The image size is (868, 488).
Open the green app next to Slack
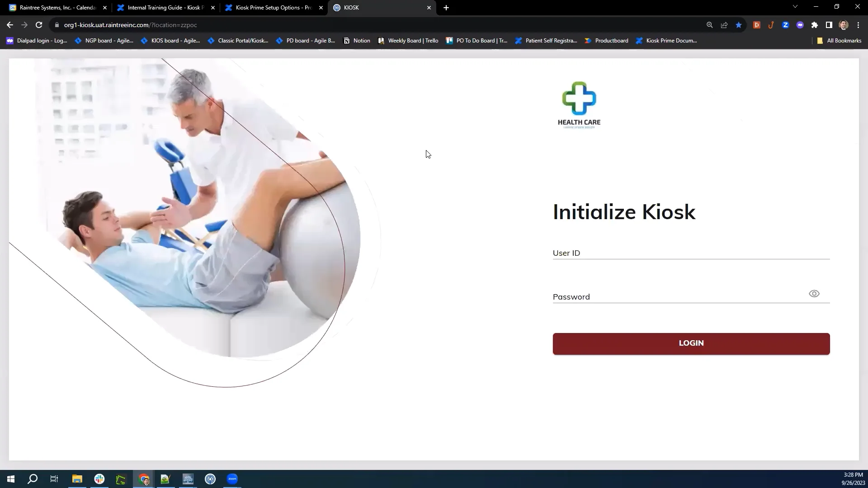(x=121, y=479)
